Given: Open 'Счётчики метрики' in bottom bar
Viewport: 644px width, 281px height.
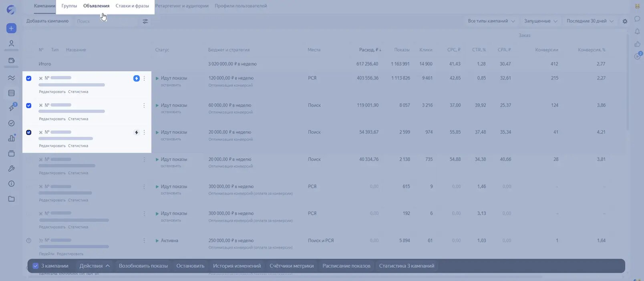Looking at the screenshot, I should tap(292, 266).
